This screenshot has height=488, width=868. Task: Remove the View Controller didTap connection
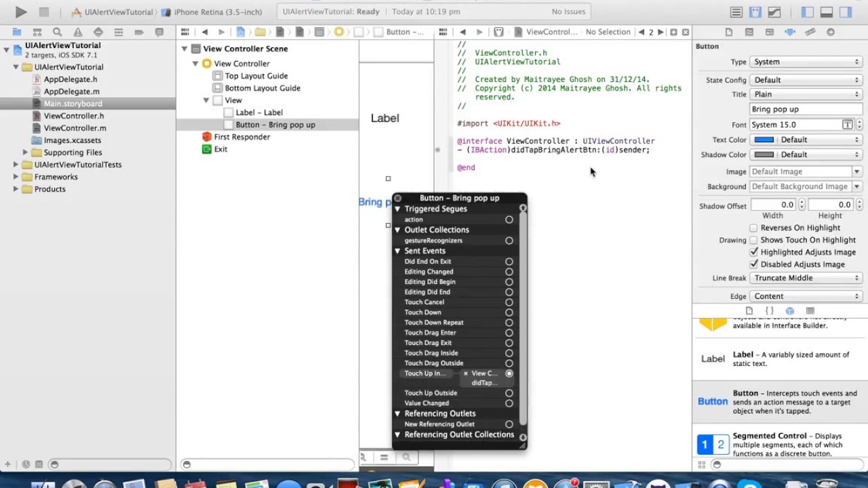pyautogui.click(x=465, y=373)
